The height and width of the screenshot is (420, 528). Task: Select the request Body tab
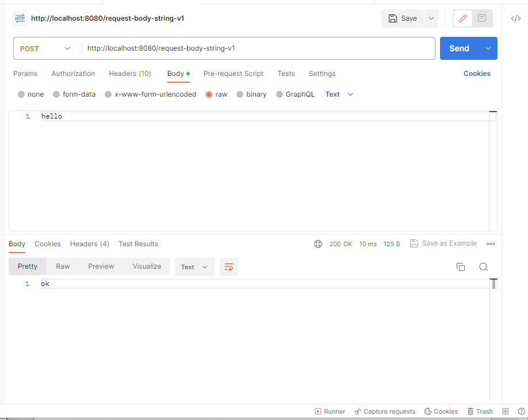pos(178,74)
